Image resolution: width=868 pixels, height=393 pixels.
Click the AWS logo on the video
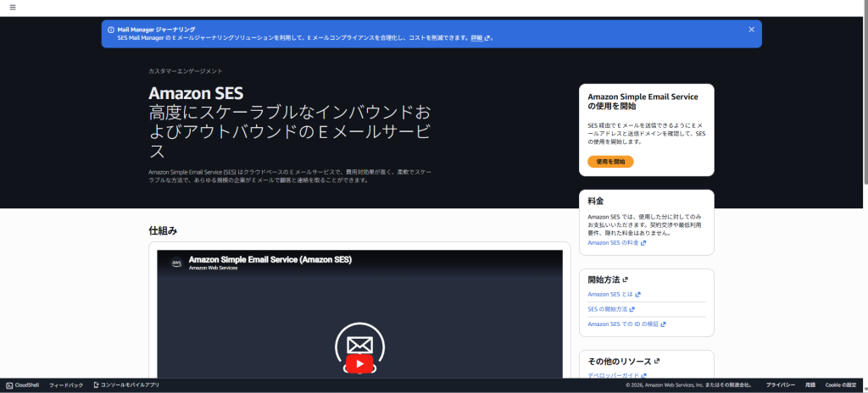point(176,263)
